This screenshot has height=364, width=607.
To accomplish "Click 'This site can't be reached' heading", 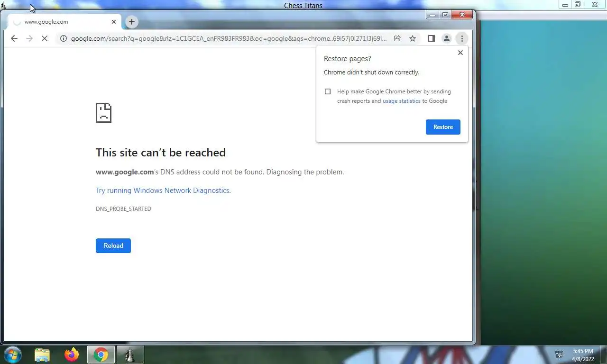I will [x=161, y=153].
